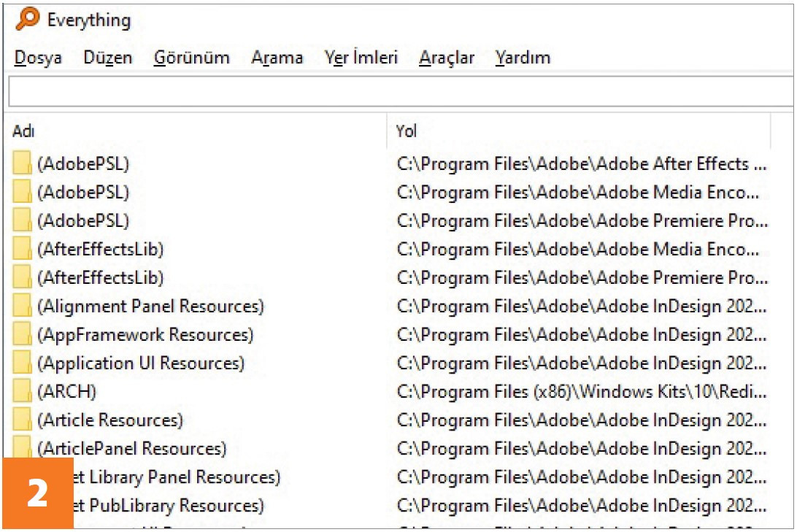Select the row ending in PubLibrary Resources)
Image resolution: width=797 pixels, height=532 pixels.
tap(169, 505)
